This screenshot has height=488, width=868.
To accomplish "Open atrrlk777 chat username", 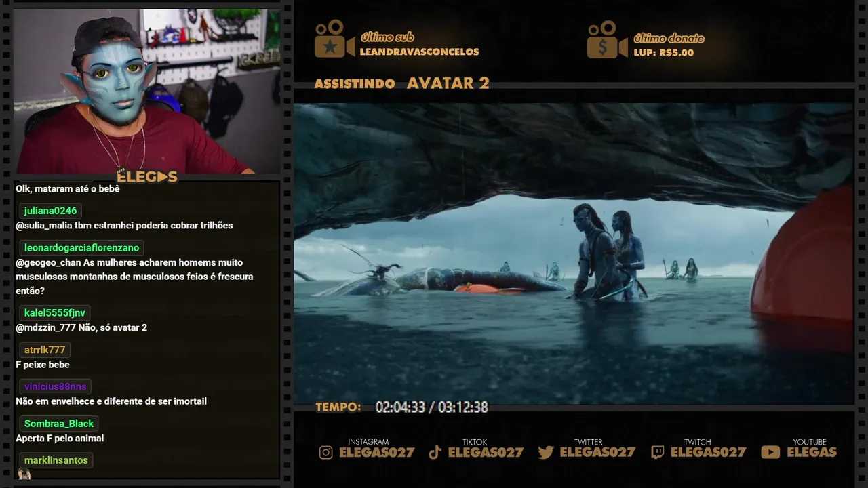I will [45, 350].
